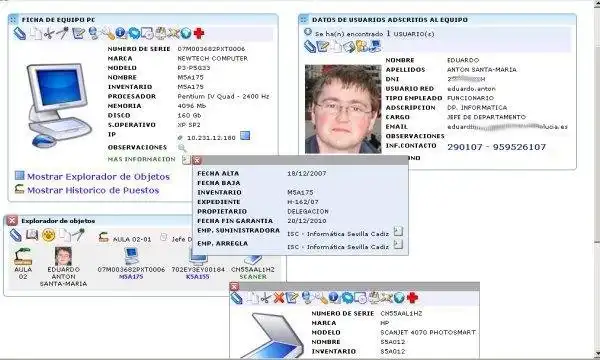Click red cross icon in scanner panel toolbar
Image resolution: width=600 pixels, height=360 pixels.
coord(412,298)
